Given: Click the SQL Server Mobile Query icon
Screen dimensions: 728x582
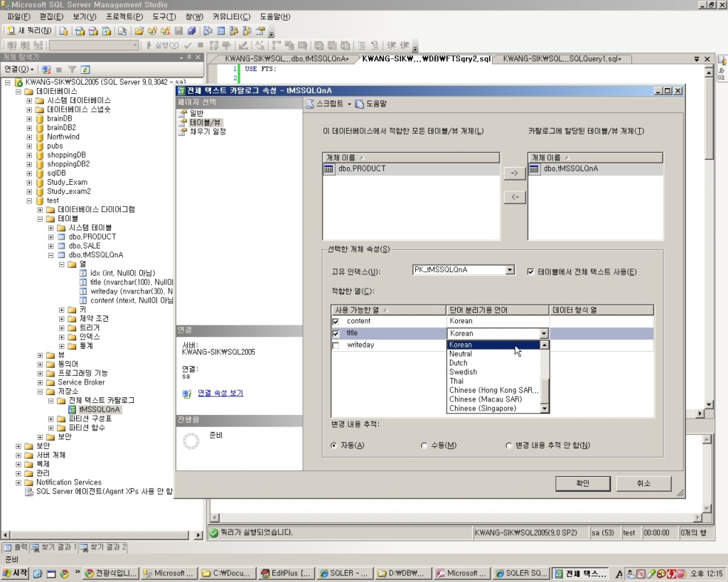Looking at the screenshot, I should [x=122, y=31].
